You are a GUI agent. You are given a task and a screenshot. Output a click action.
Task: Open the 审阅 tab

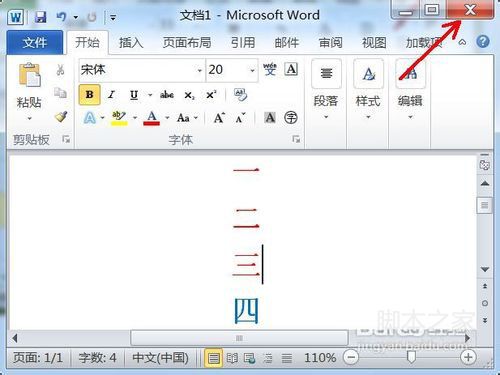tap(330, 43)
